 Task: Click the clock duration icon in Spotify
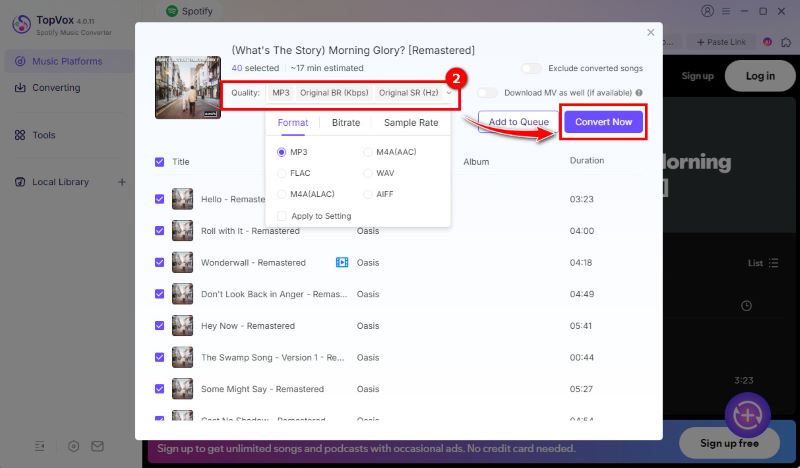[x=746, y=306]
